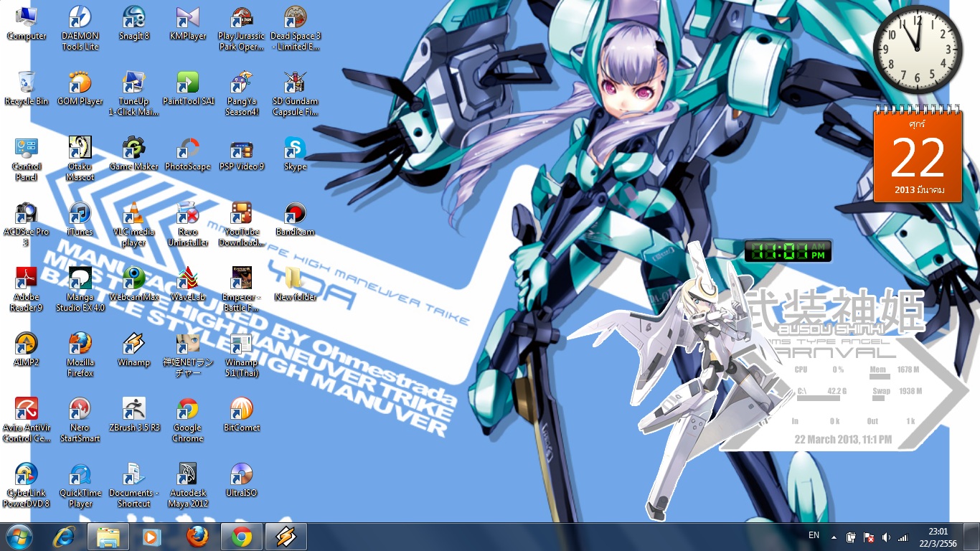Click the WaveLab desktop shortcut
Image resolution: width=980 pixels, height=551 pixels.
(188, 285)
